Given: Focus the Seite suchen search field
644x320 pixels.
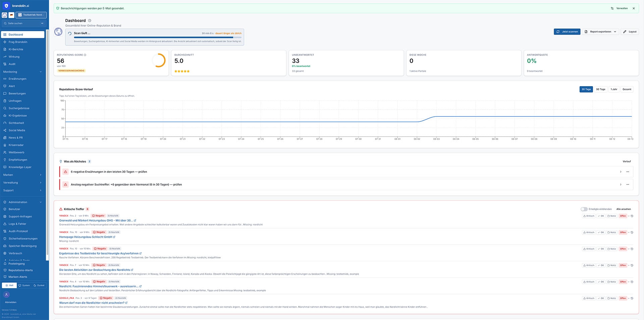Looking at the screenshot, I should [23, 23].
